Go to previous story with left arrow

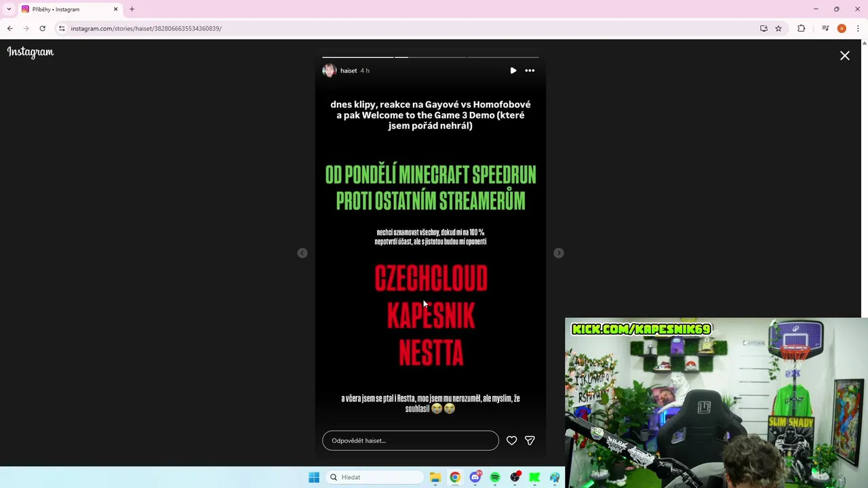[302, 253]
